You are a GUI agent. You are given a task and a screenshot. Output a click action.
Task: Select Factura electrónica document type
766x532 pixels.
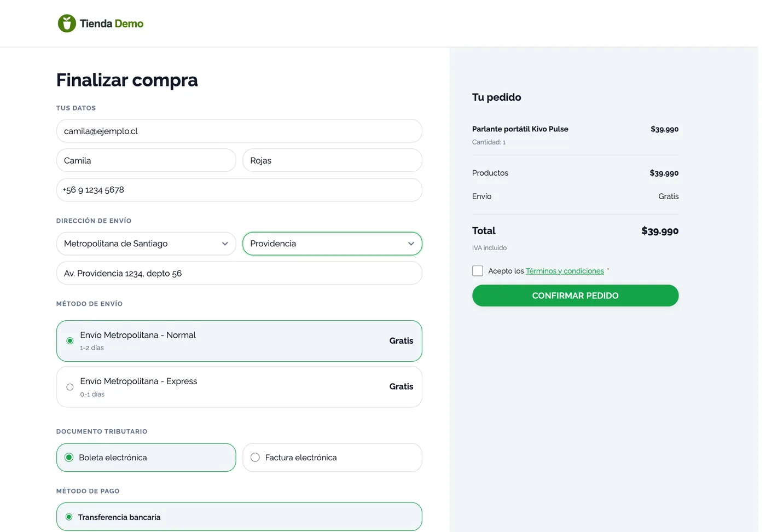332,458
